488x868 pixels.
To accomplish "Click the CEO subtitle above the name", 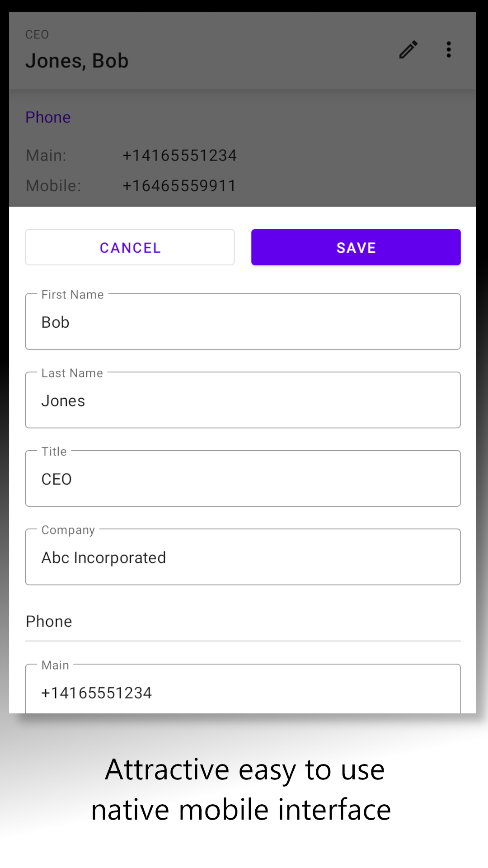I will (x=37, y=35).
